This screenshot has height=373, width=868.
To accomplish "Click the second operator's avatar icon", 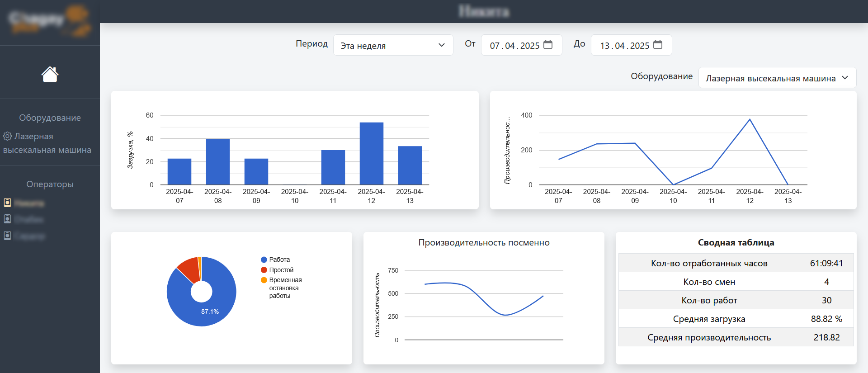I will coord(7,219).
